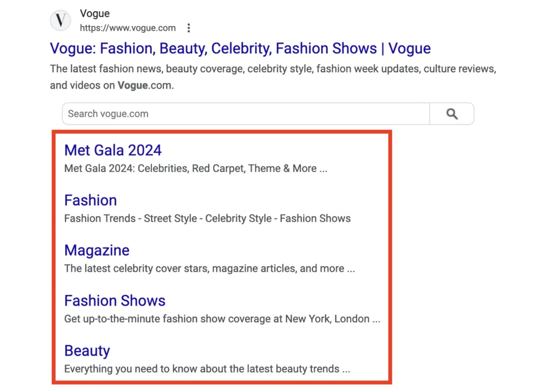The image size is (543, 392).
Task: Open the main Vogue result title link
Action: coord(240,48)
